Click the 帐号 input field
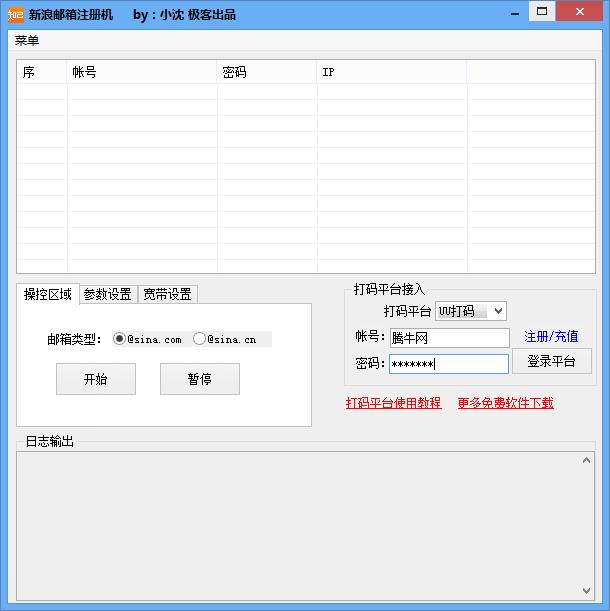 tap(449, 338)
